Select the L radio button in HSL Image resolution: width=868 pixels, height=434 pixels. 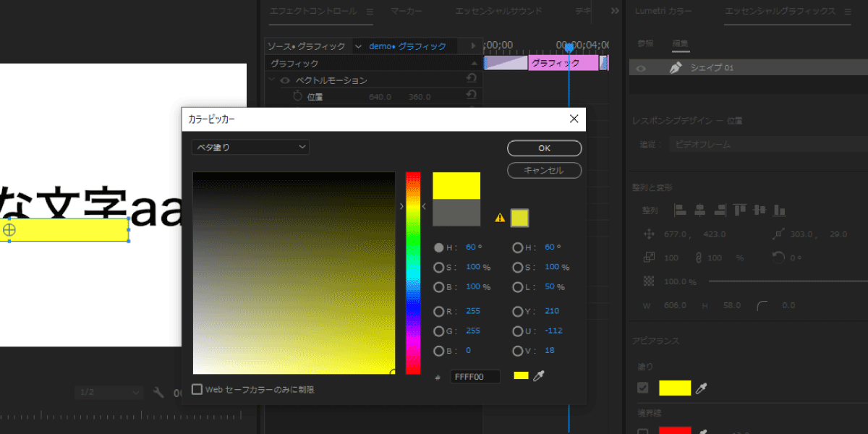pyautogui.click(x=517, y=287)
